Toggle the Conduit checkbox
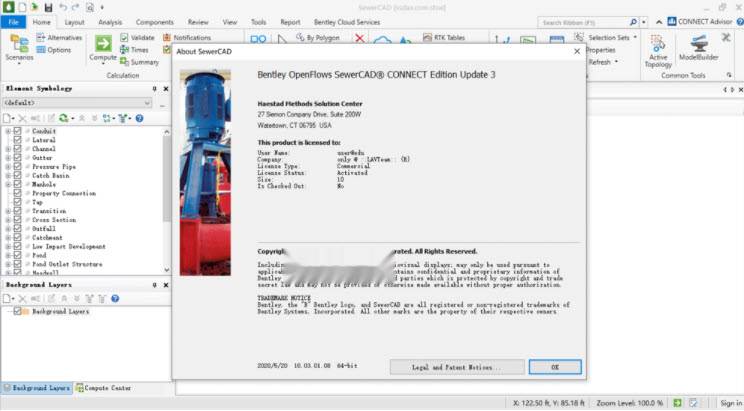This screenshot has width=744, height=411. [18, 131]
